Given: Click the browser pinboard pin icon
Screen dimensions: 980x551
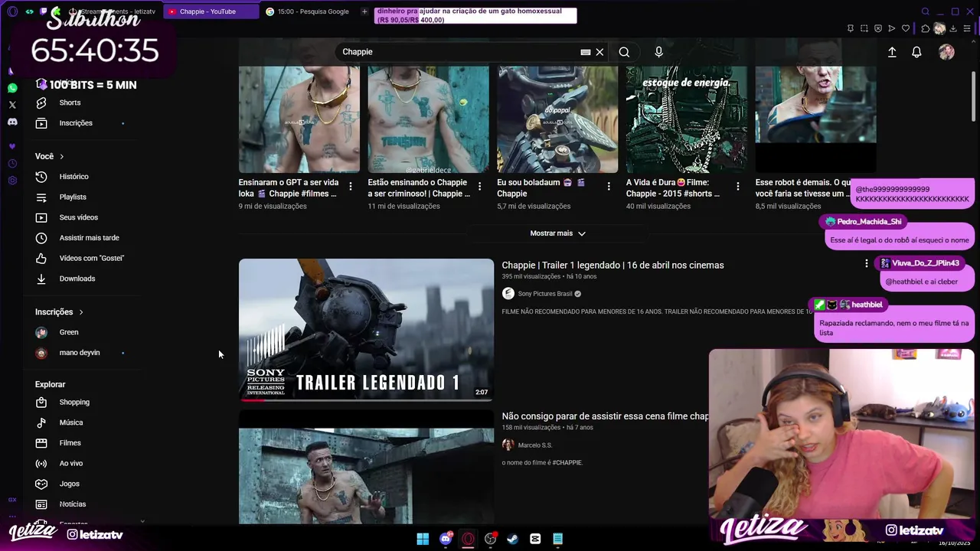Looking at the screenshot, I should click(x=851, y=28).
